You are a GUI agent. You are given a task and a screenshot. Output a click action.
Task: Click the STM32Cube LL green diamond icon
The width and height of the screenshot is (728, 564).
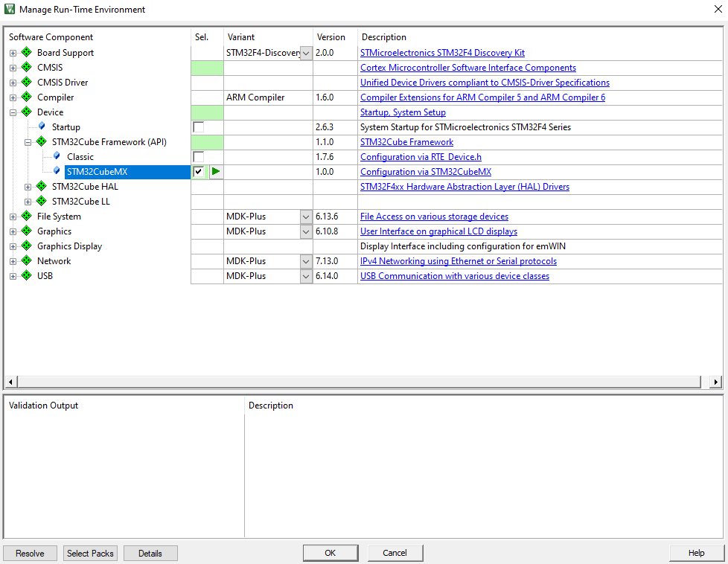(42, 201)
